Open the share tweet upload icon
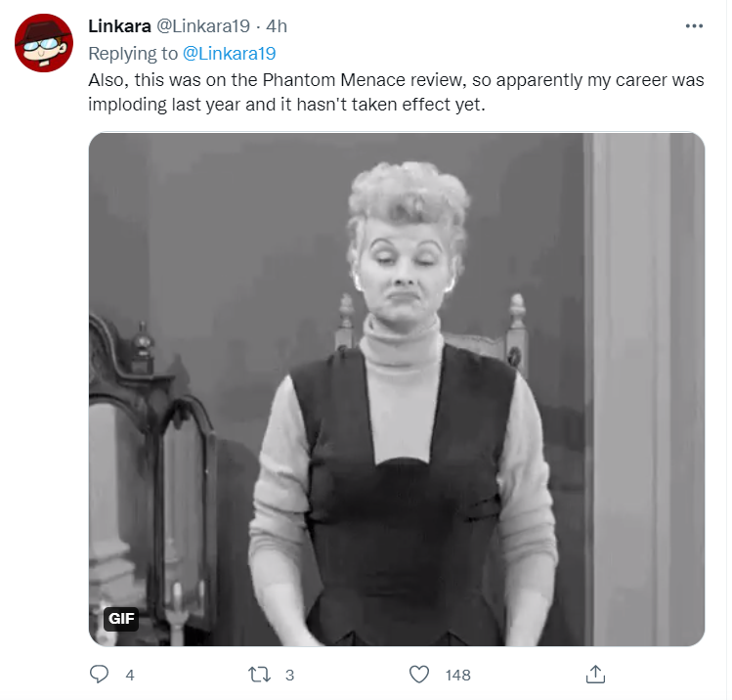The height and width of the screenshot is (700, 732). [x=595, y=675]
